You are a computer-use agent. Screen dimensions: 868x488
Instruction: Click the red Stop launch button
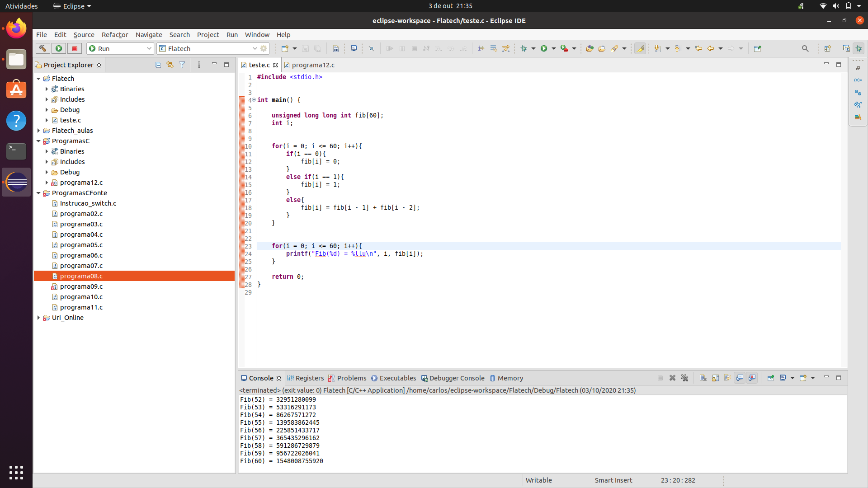75,48
